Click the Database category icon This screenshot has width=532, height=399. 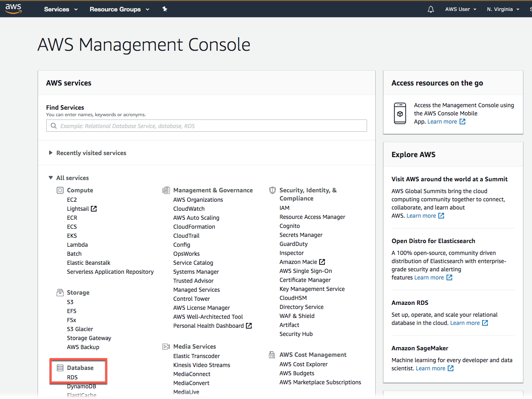pos(60,368)
